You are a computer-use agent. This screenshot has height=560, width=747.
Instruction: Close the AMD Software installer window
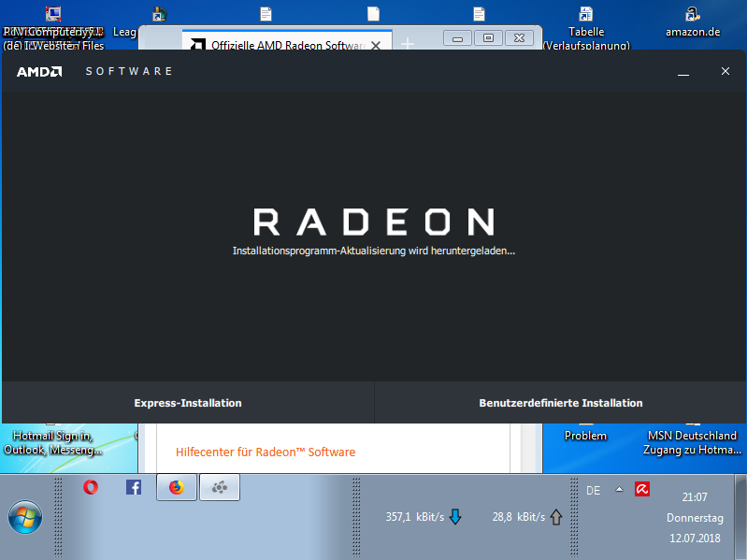tap(725, 71)
